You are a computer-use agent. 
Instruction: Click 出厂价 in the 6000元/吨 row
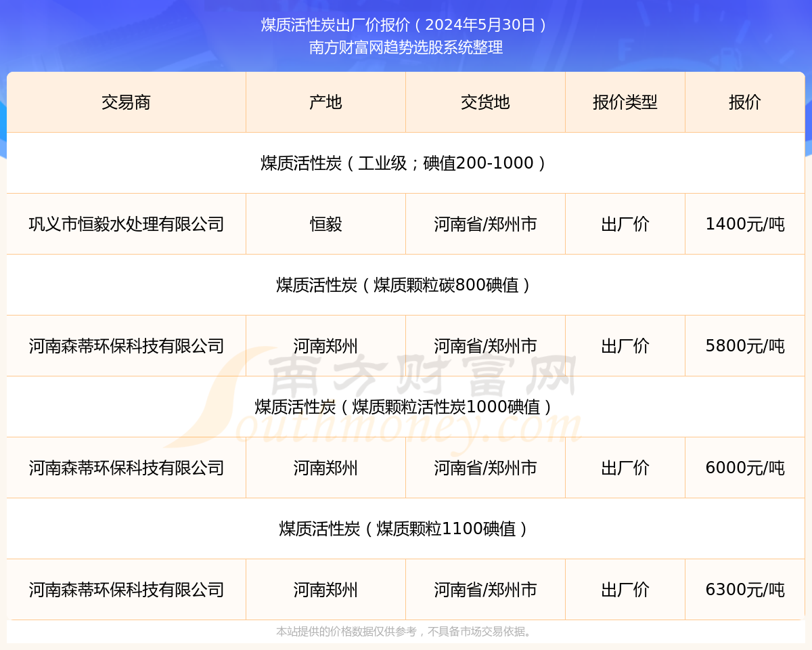[x=625, y=468]
